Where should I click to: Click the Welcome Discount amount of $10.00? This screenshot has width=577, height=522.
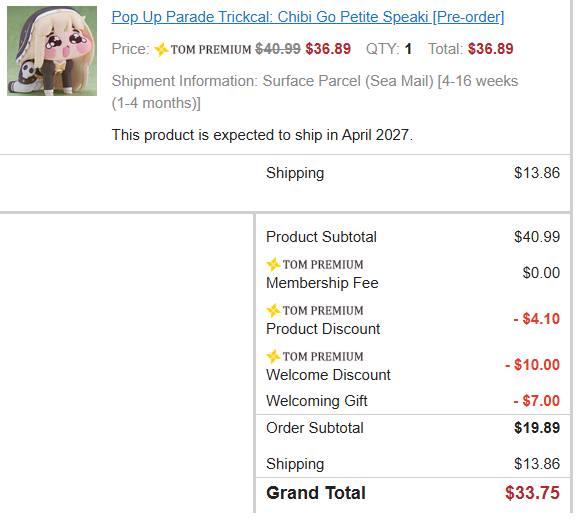tap(532, 365)
